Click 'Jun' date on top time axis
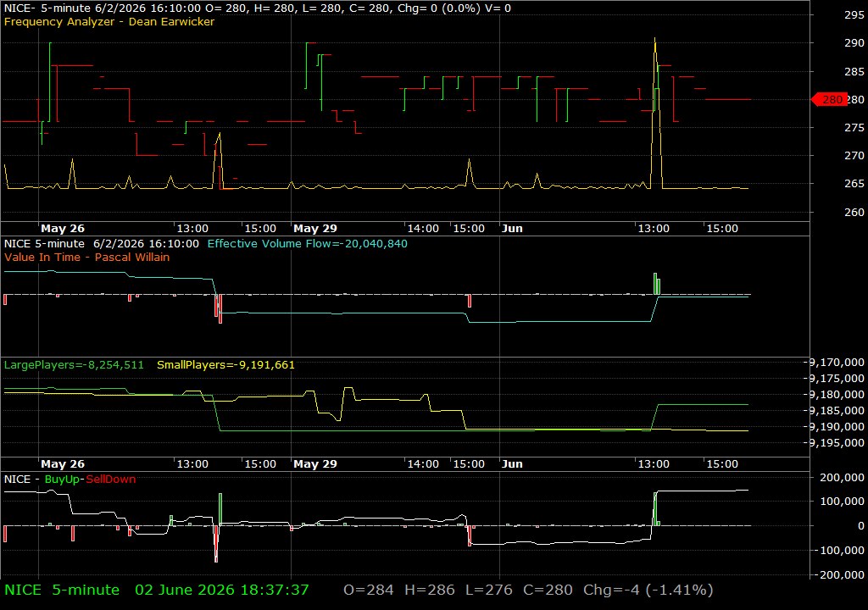This screenshot has height=610, width=868. [512, 228]
